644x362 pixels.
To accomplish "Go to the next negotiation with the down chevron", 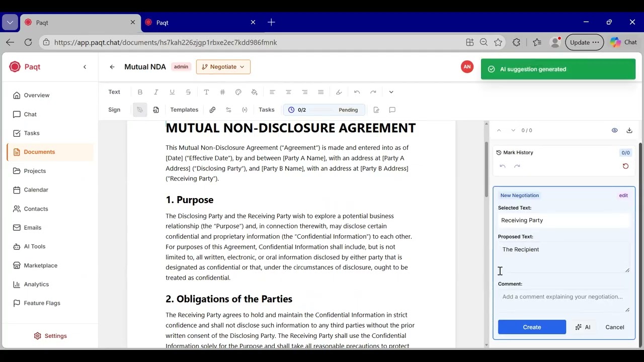I will click(x=513, y=130).
